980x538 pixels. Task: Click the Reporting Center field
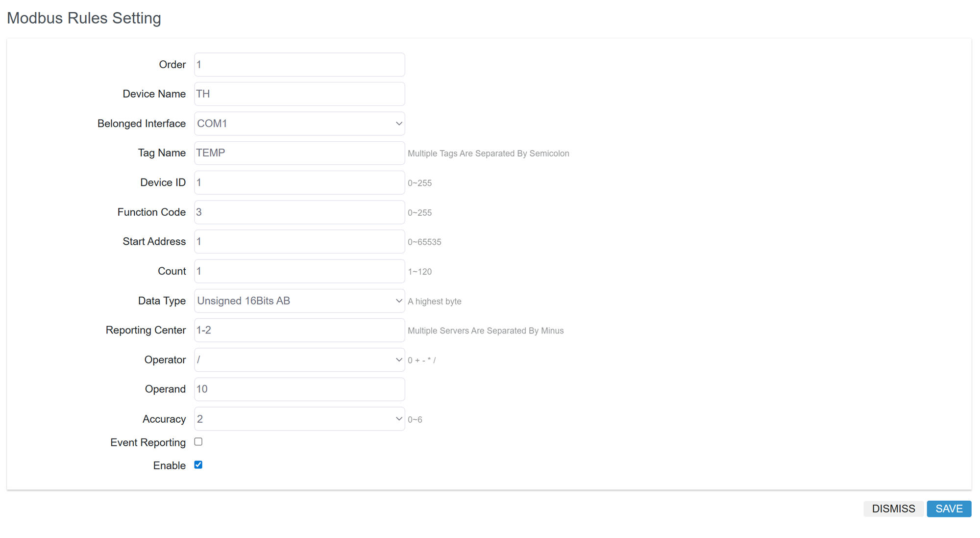(x=299, y=330)
